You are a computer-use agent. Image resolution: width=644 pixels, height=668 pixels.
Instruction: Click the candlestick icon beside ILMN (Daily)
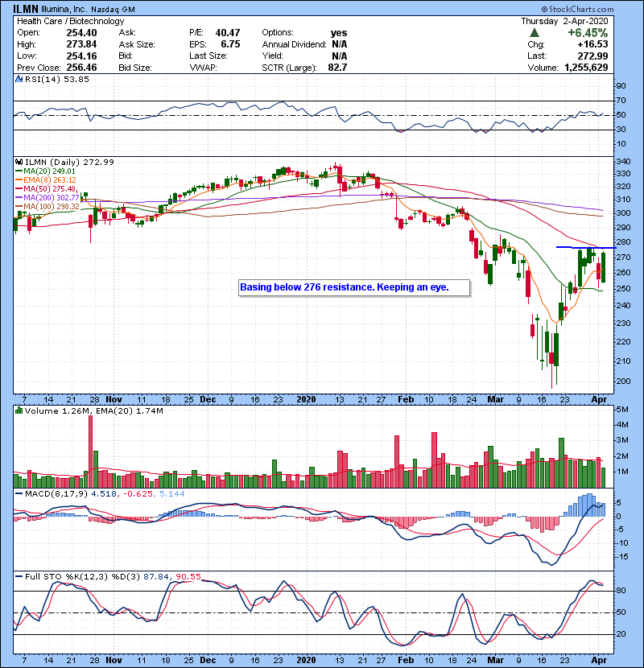pyautogui.click(x=19, y=162)
